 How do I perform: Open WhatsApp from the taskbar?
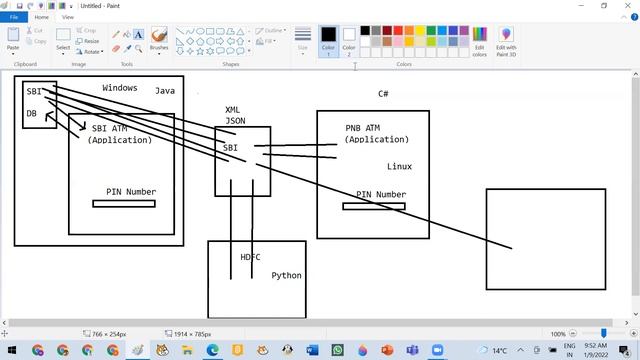pyautogui.click(x=337, y=350)
